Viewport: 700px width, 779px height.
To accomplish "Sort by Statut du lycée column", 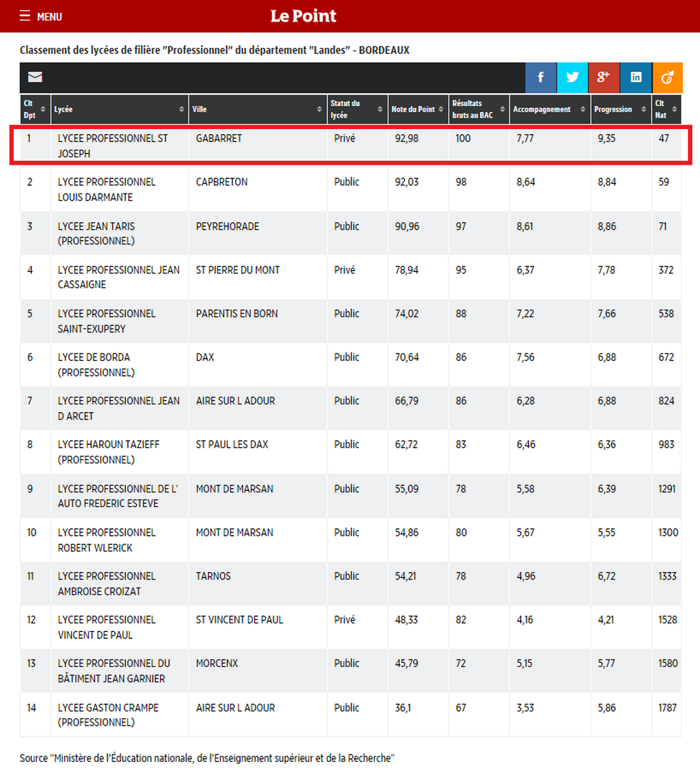I will pos(357,109).
